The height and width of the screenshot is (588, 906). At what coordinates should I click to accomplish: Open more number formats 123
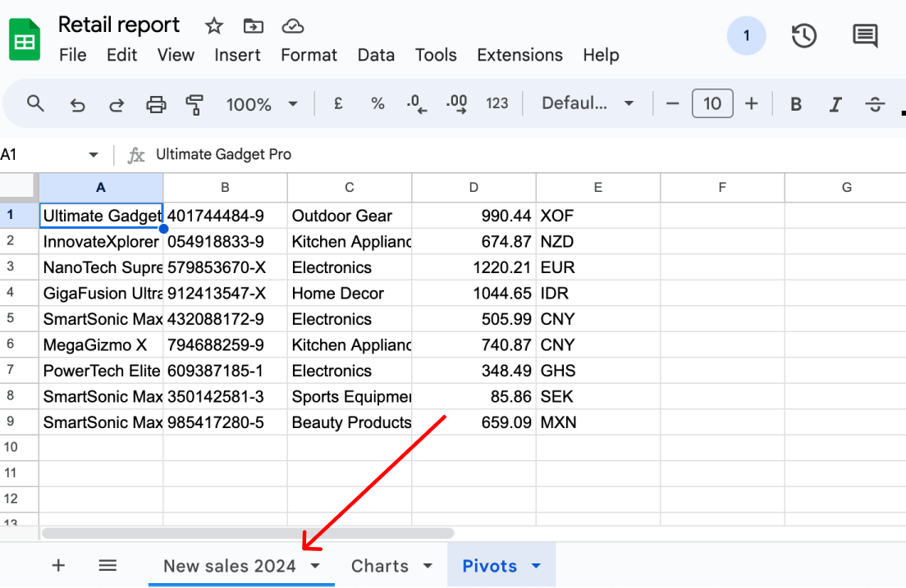(497, 104)
